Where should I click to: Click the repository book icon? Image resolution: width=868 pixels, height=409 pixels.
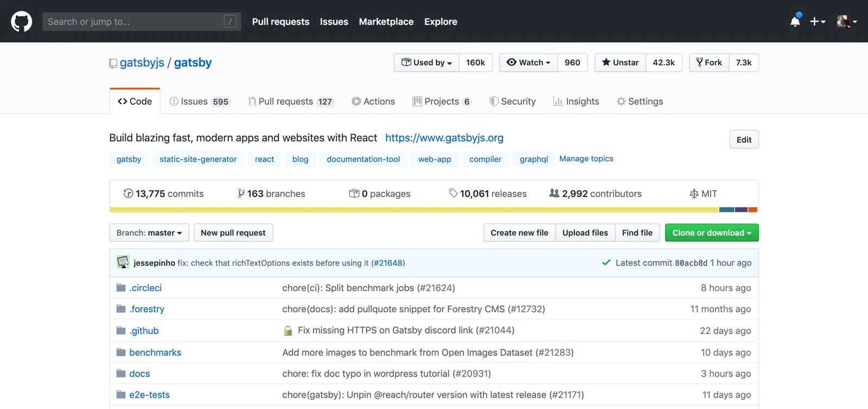(x=113, y=63)
